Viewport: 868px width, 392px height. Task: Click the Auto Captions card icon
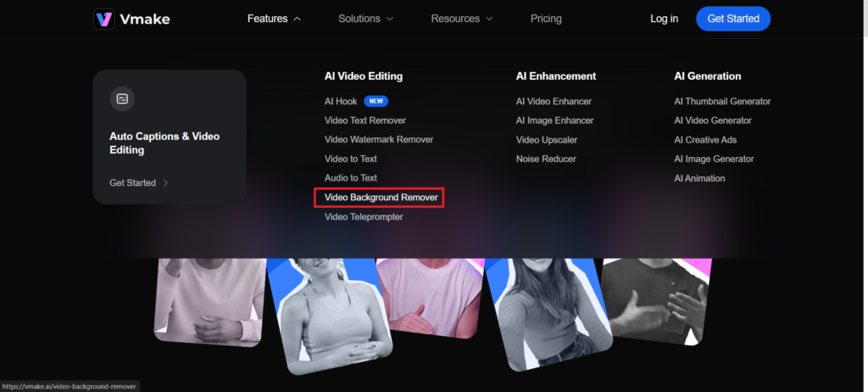click(122, 99)
